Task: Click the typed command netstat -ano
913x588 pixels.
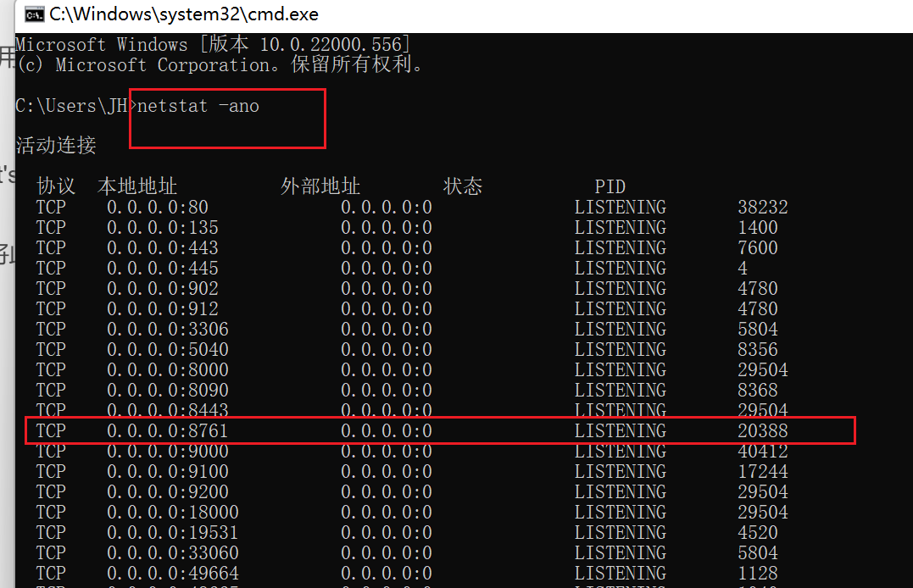Action: (198, 106)
